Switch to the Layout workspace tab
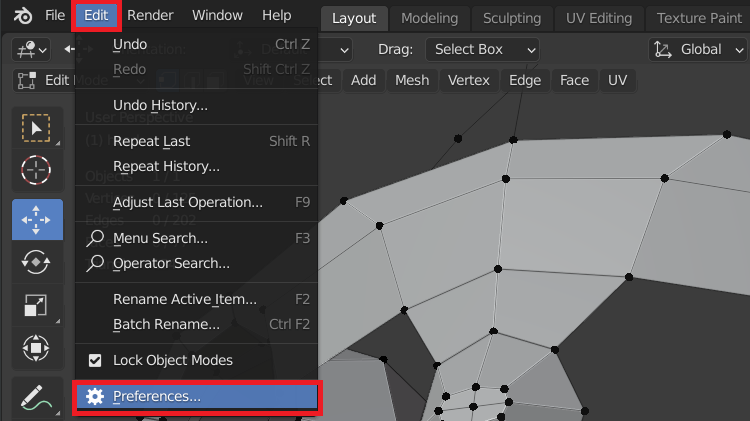Viewport: 750px width, 421px height. pos(354,19)
